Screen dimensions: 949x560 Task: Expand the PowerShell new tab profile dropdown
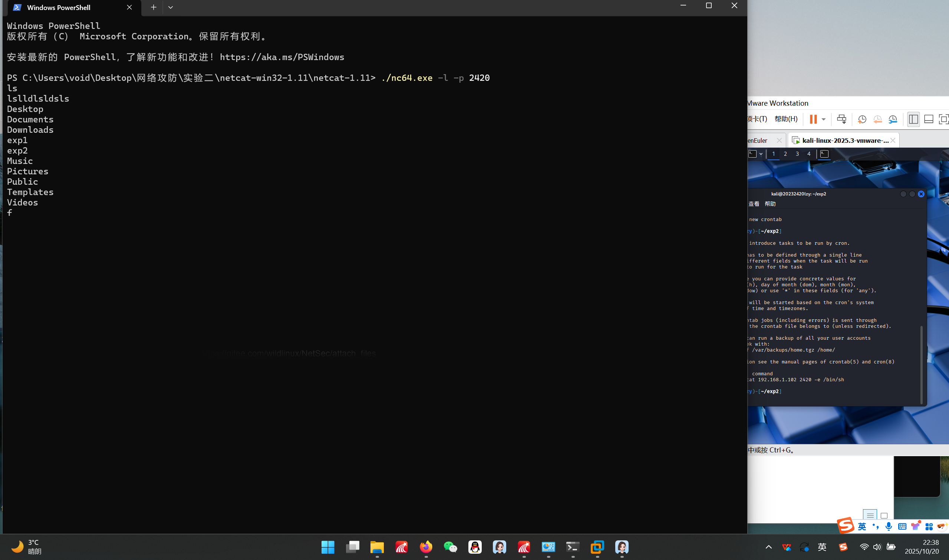[x=171, y=7]
